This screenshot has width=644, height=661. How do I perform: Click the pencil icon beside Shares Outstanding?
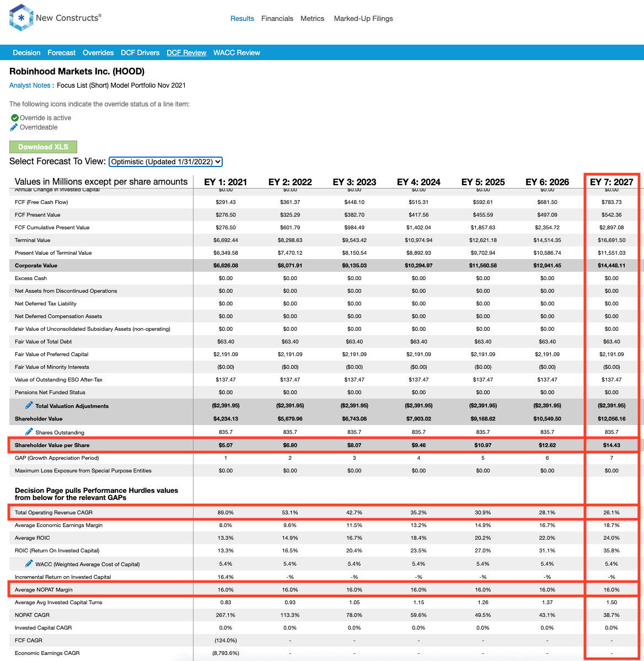coord(29,432)
